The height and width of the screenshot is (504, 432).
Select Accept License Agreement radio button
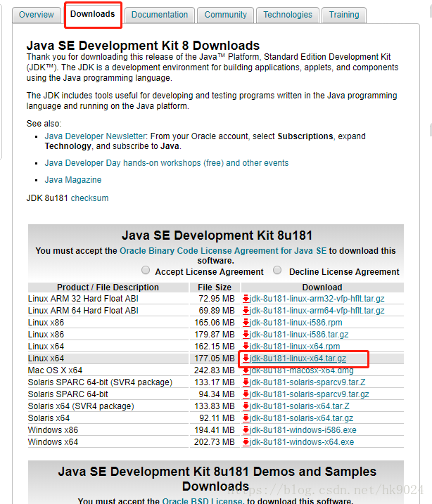tap(146, 270)
